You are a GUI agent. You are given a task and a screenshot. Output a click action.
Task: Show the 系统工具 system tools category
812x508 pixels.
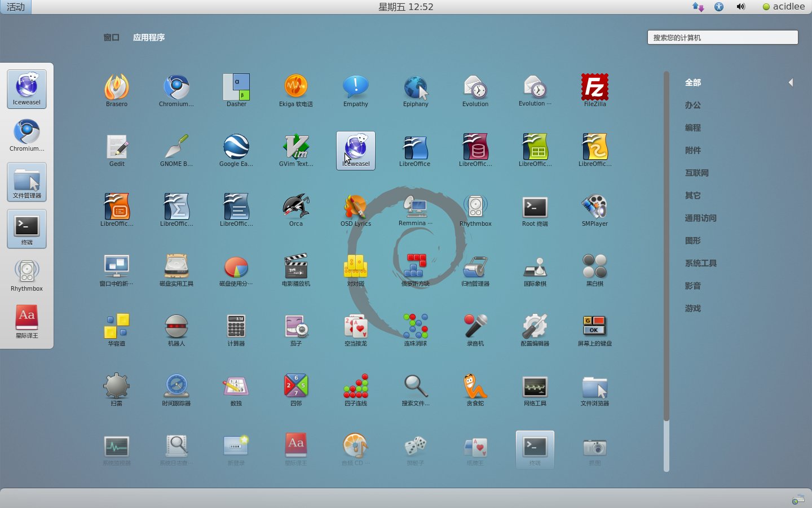701,263
